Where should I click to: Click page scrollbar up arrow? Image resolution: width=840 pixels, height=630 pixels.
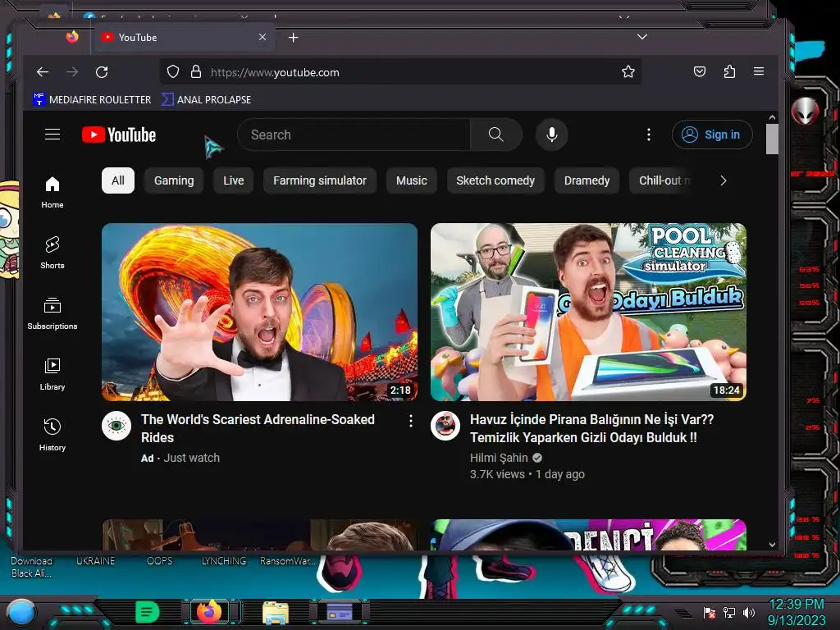[772, 117]
